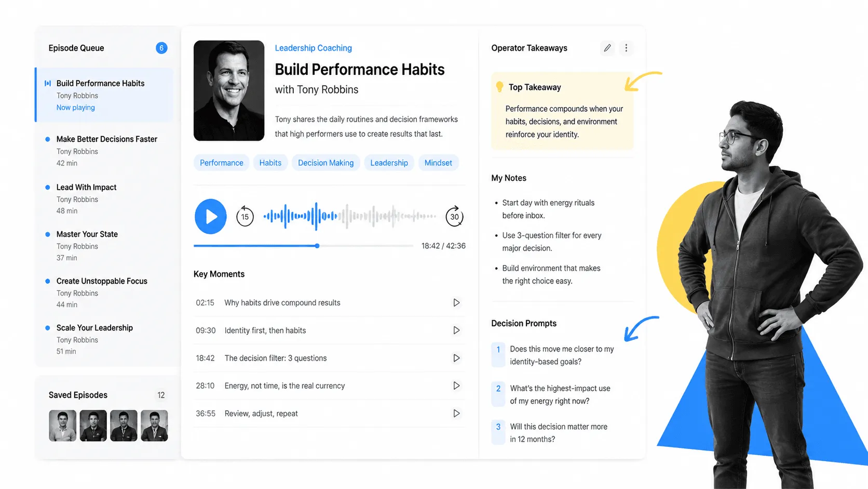The width and height of the screenshot is (868, 489).
Task: Click the 'Decision Prompts' heading
Action: point(524,323)
